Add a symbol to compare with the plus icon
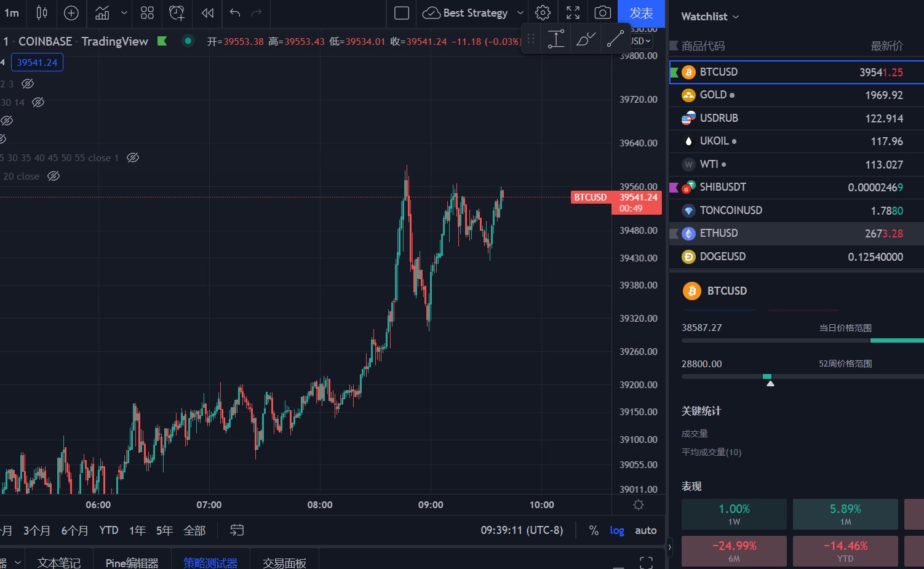This screenshot has width=924, height=569. [x=71, y=12]
